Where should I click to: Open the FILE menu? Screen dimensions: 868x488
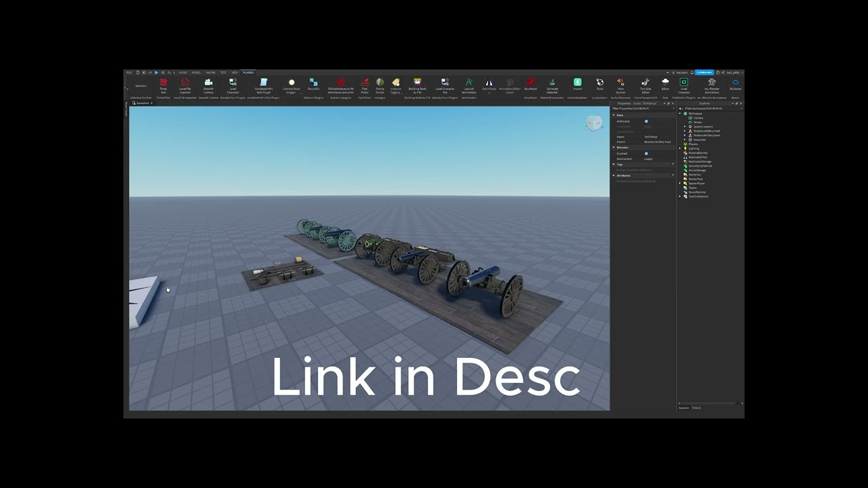click(x=129, y=73)
